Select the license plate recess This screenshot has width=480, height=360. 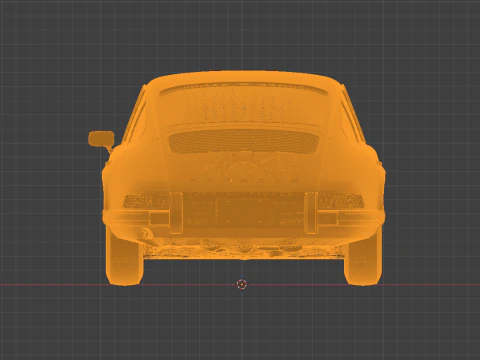tap(243, 211)
